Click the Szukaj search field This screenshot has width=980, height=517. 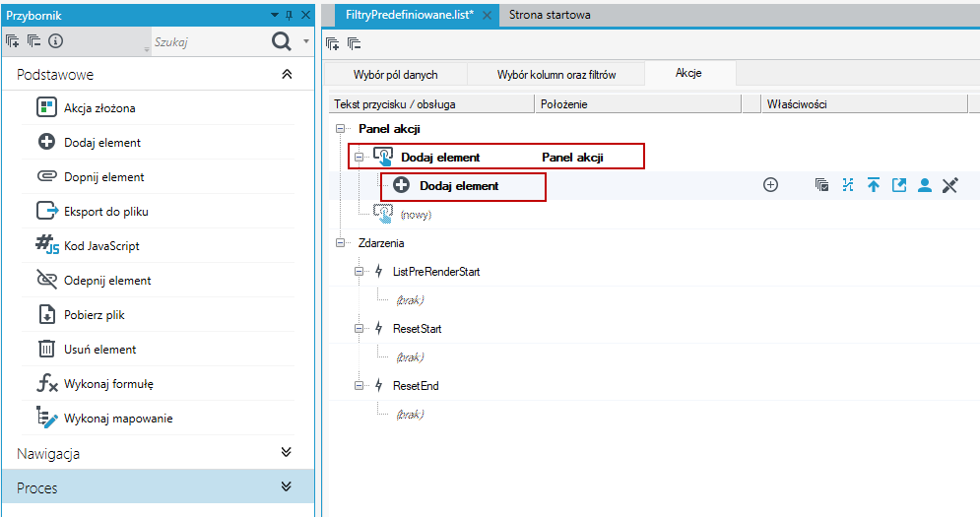pyautogui.click(x=210, y=42)
